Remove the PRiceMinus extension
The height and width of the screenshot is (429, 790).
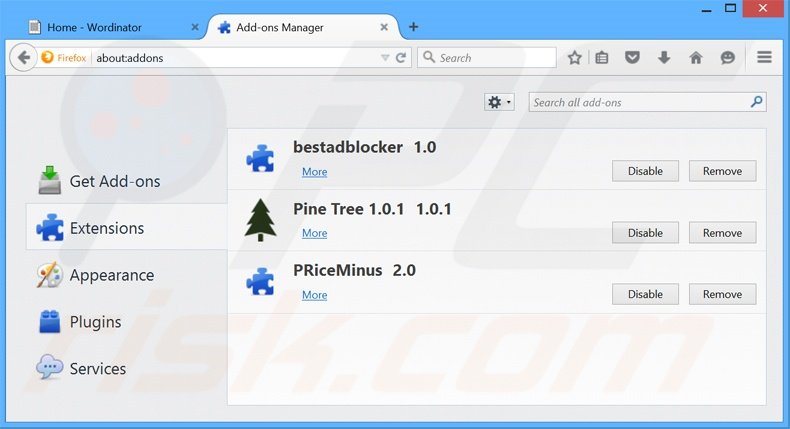coord(722,294)
